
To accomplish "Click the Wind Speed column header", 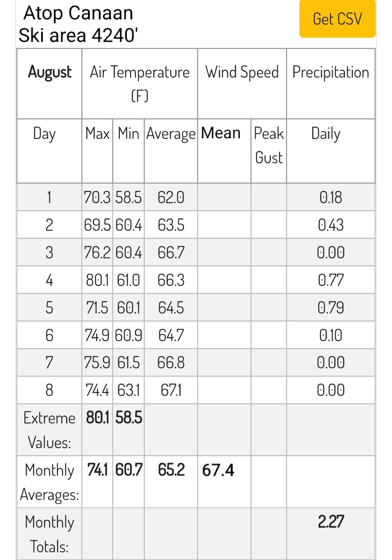I will 242,83.
